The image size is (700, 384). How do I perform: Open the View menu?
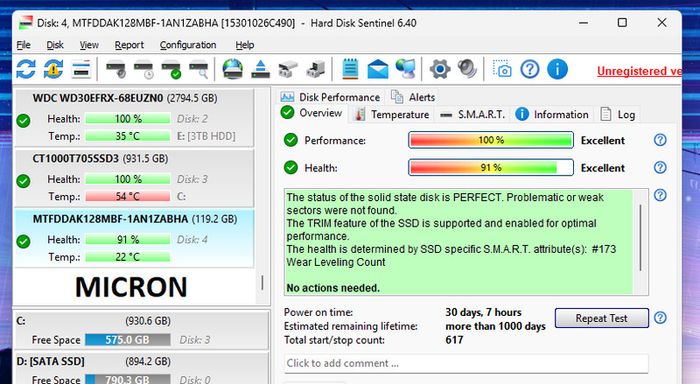[89, 45]
